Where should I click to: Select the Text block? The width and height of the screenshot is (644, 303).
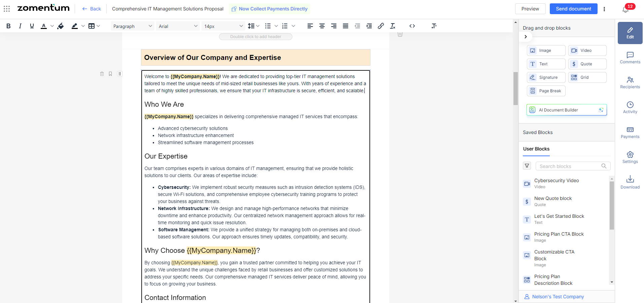(546, 64)
